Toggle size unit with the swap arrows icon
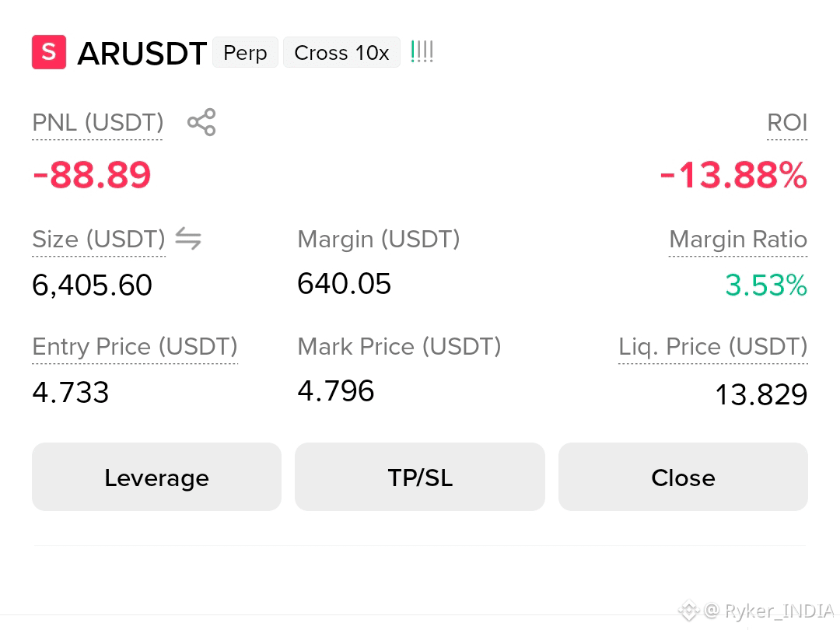Screen dimensions: 840x630 click(188, 239)
